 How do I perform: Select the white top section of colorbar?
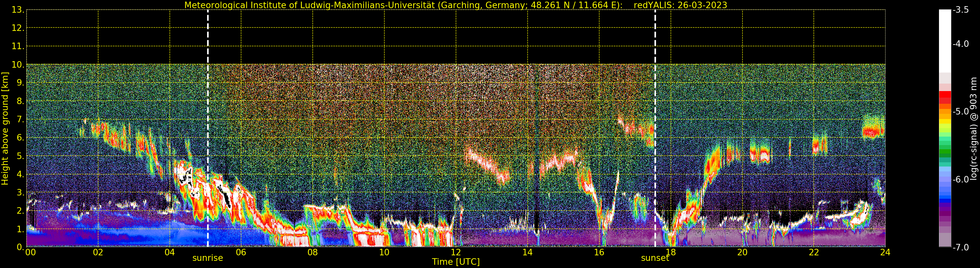pos(945,41)
